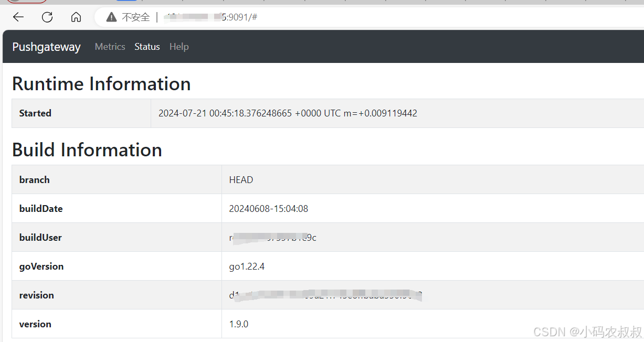Switch to the Status nav tab
Image resolution: width=644 pixels, height=342 pixels.
[x=147, y=47]
